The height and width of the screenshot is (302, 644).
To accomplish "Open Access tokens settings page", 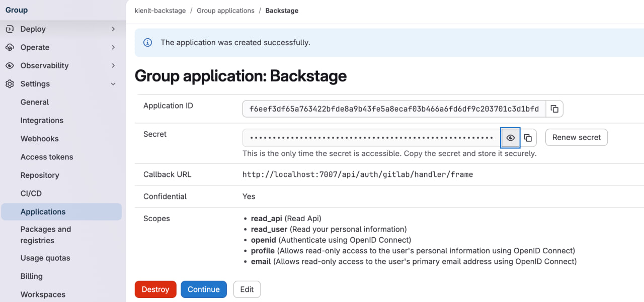I will [x=47, y=157].
